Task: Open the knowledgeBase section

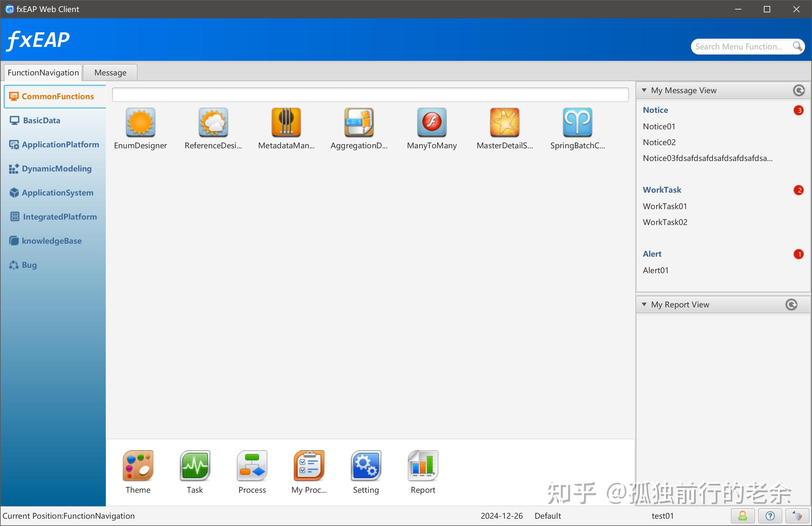Action: coord(52,241)
